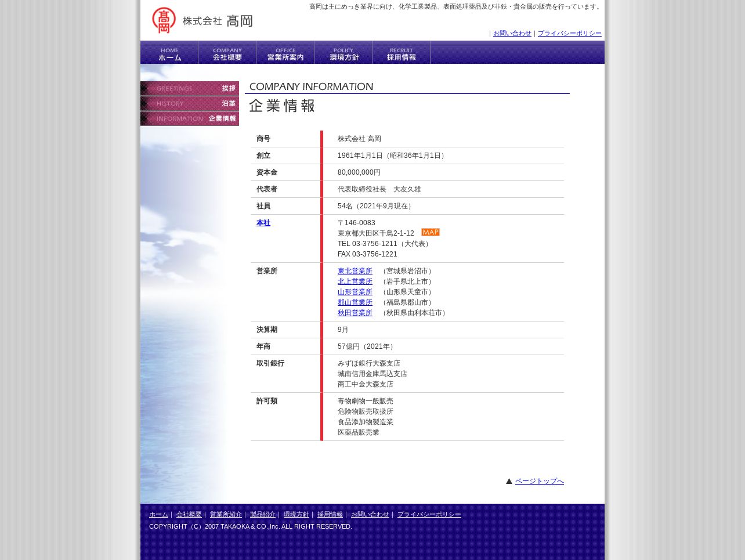Click the 城南信用金庫馬込支店 text
The height and width of the screenshot is (560, 745).
(x=372, y=374)
